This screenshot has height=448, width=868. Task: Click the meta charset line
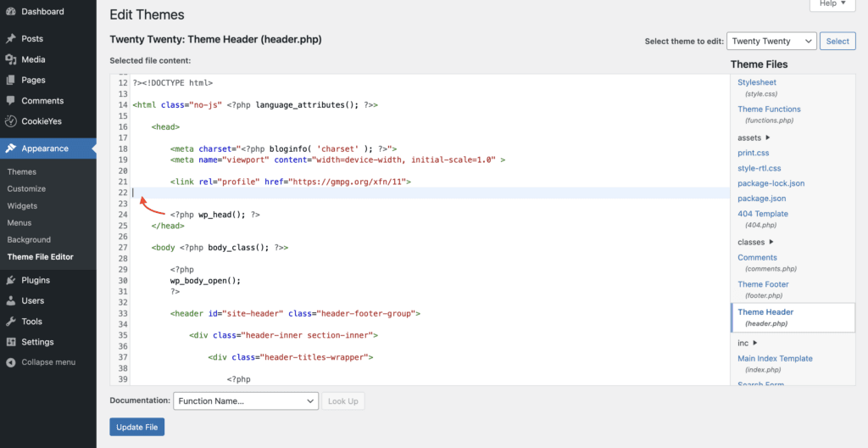click(283, 148)
